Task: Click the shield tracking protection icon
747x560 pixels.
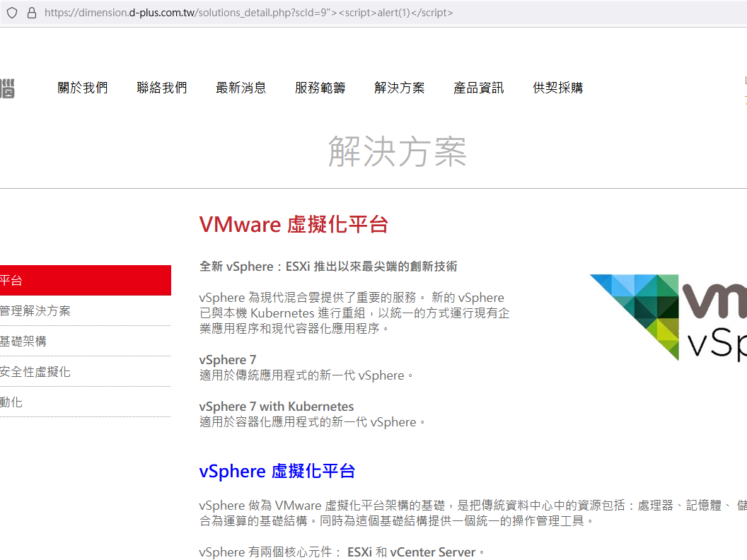Action: (13, 13)
